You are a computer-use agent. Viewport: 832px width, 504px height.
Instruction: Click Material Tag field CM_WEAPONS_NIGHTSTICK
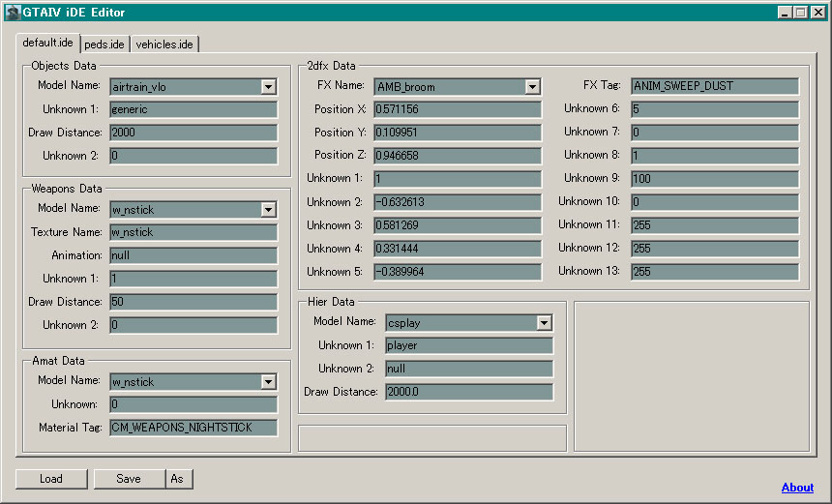193,428
